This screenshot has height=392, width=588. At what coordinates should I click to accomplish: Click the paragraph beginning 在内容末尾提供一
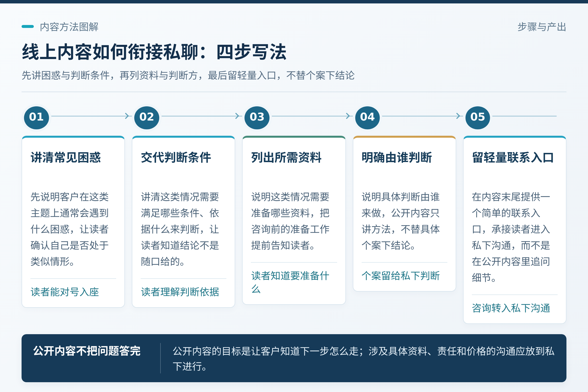coord(511,237)
